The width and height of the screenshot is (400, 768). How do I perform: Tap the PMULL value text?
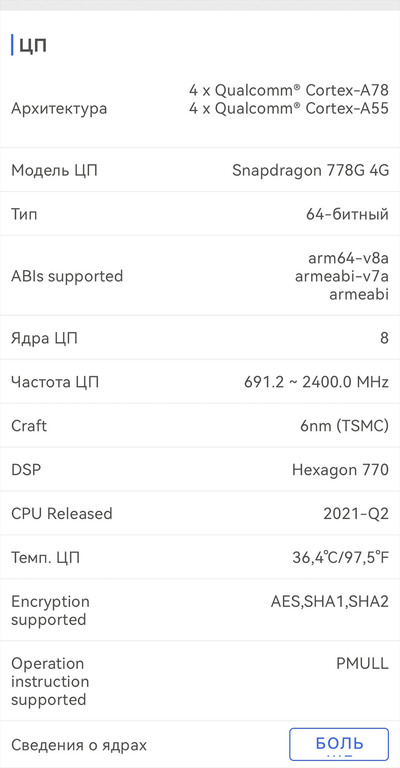click(x=362, y=664)
